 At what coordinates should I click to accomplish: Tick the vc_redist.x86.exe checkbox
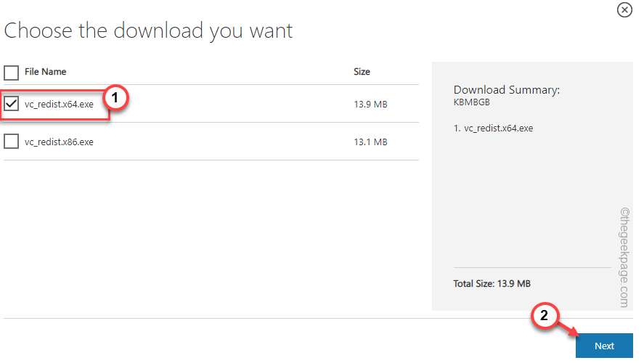pos(12,142)
